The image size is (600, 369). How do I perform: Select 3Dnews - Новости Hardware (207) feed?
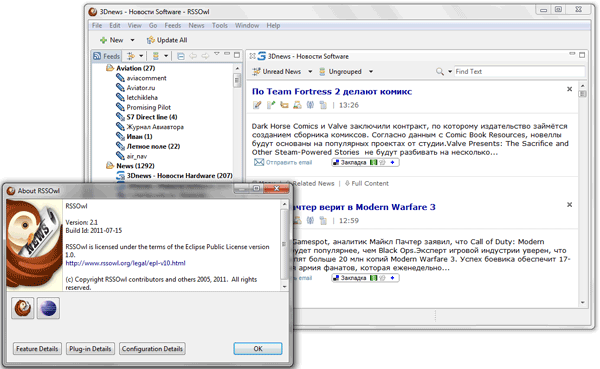coord(179,176)
